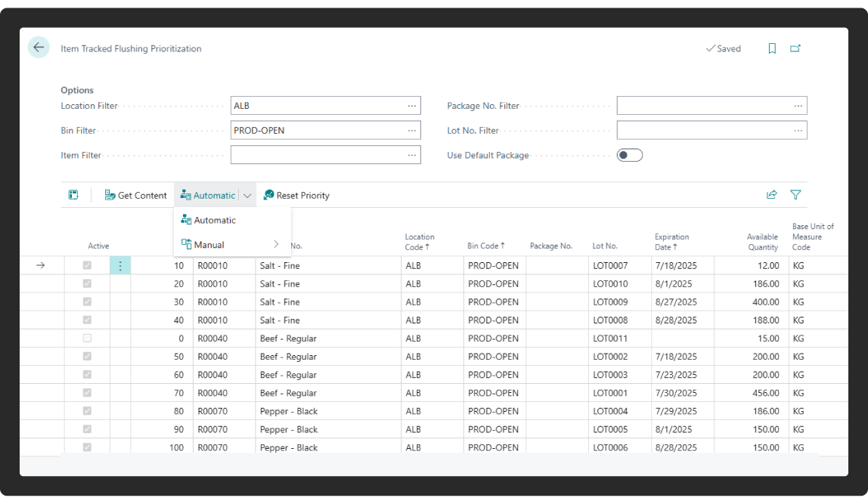The image size is (868, 504).
Task: Toggle Active checkbox for LOT0007 row
Action: pyautogui.click(x=87, y=265)
